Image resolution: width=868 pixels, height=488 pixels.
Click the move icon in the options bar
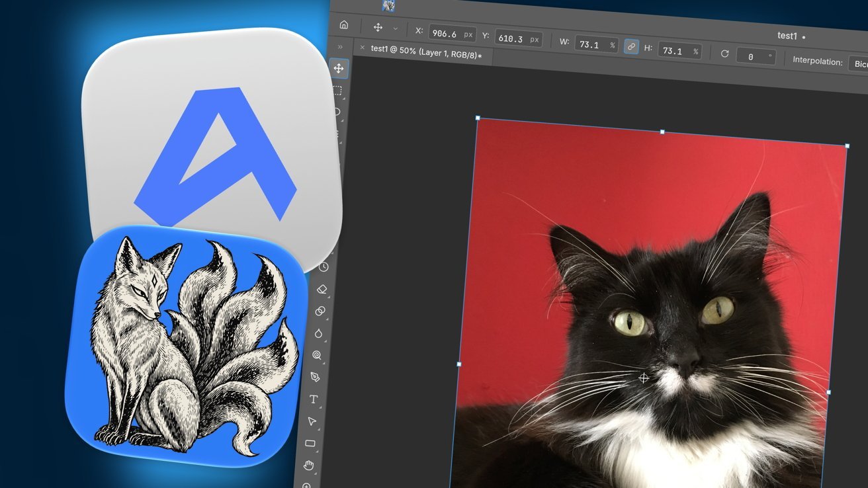pos(378,27)
